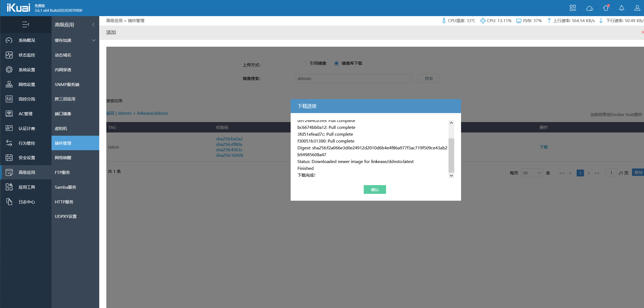This screenshot has width=644, height=308.
Task: Confirm the download with 确认 button
Action: click(x=375, y=189)
